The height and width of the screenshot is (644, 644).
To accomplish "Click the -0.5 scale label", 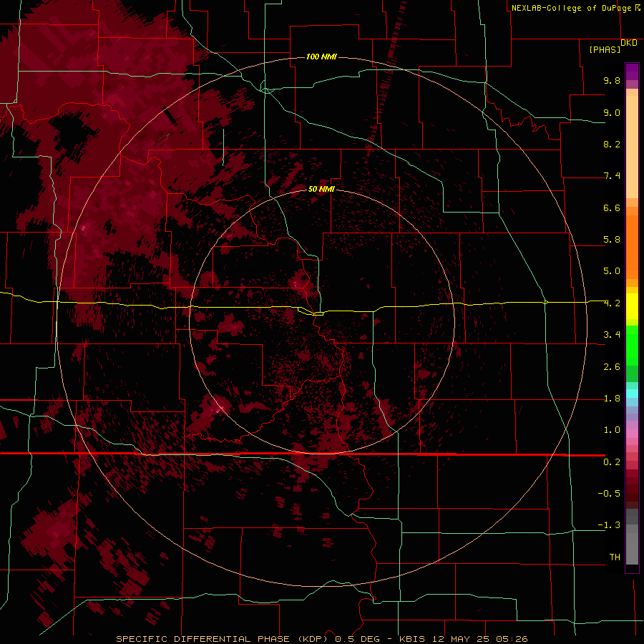I will pyautogui.click(x=609, y=494).
